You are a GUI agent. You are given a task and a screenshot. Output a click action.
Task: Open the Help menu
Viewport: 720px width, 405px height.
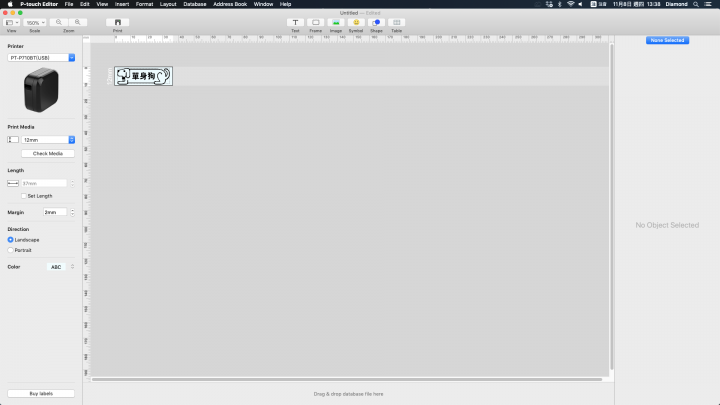click(x=285, y=4)
